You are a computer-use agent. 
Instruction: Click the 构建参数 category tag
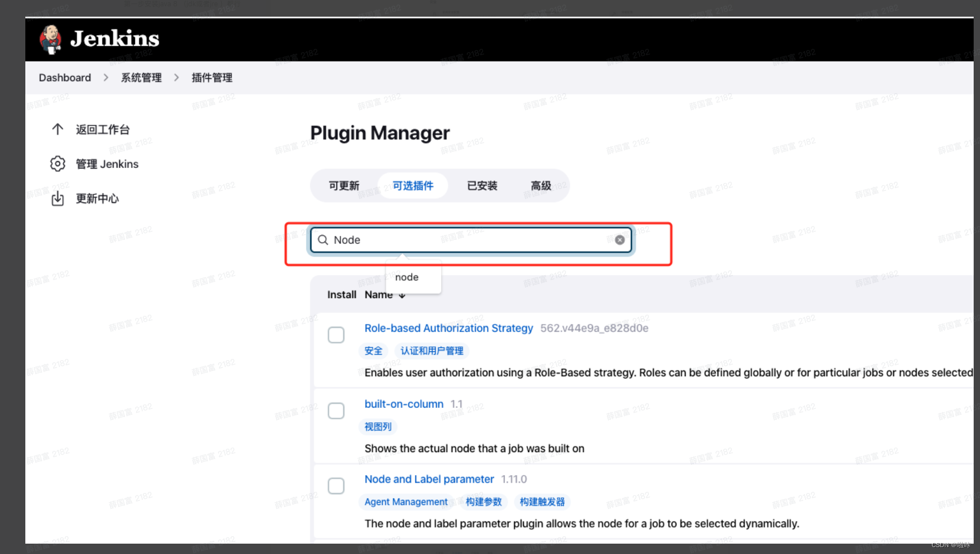(x=484, y=502)
